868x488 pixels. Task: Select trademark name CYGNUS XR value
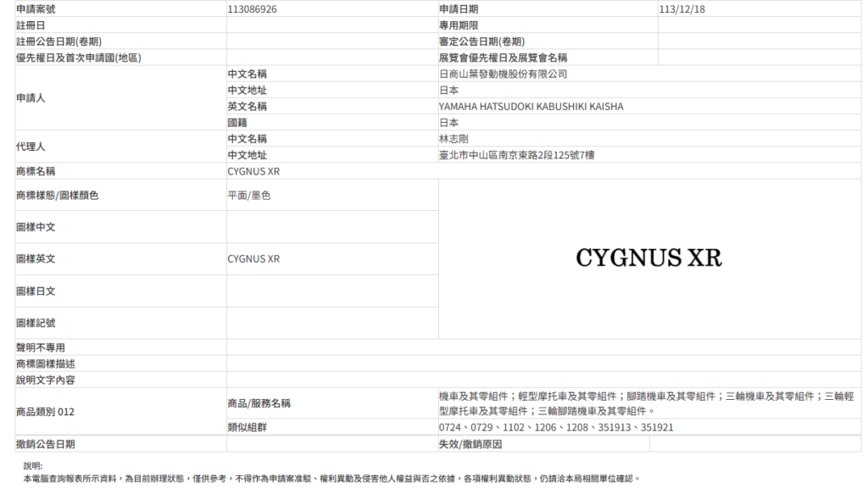[253, 171]
